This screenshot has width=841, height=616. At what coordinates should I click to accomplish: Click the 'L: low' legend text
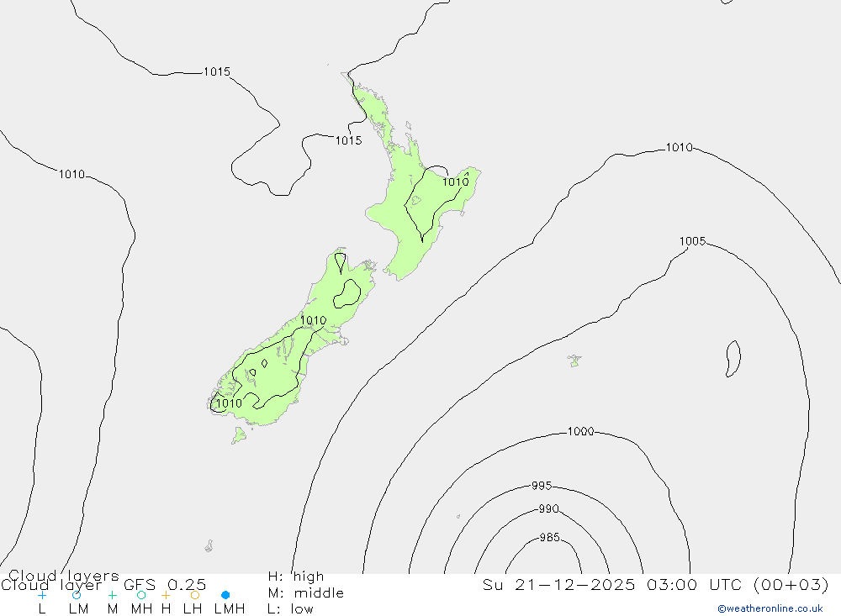point(290,609)
